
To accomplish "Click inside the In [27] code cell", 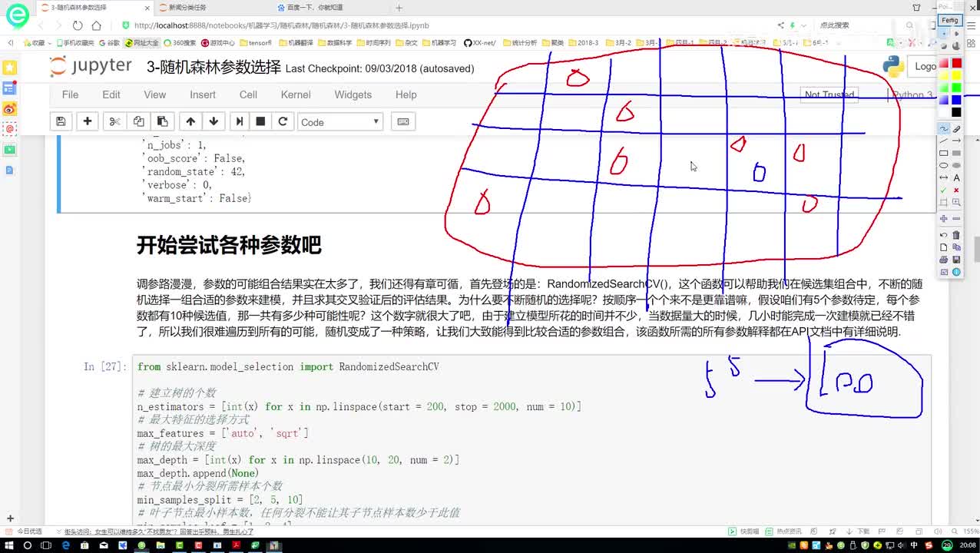I will [x=531, y=442].
